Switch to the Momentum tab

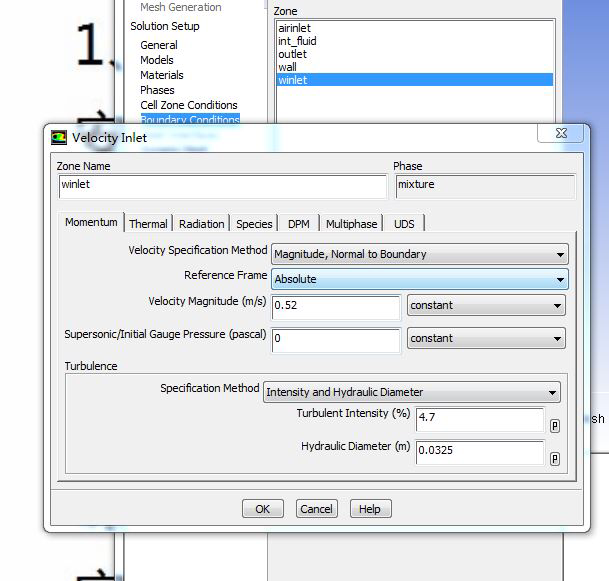coord(91,222)
